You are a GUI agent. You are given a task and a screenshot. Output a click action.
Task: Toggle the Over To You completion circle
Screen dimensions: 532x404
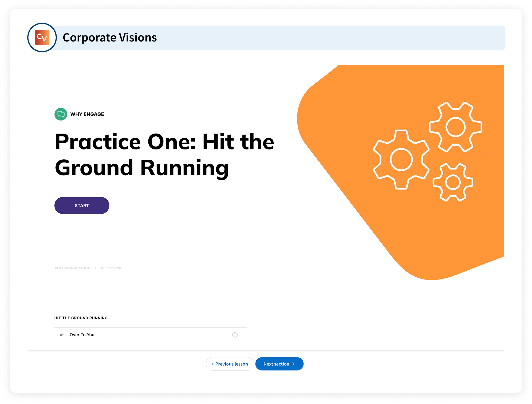[235, 335]
